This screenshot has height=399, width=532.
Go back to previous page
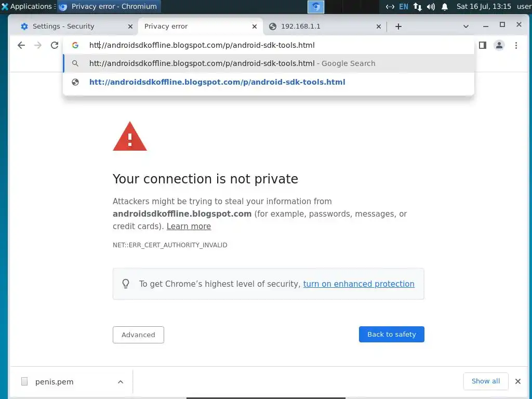click(21, 45)
